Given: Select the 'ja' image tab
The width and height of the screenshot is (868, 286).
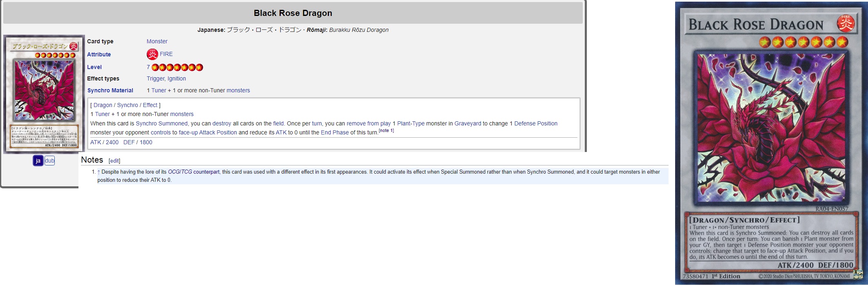Looking at the screenshot, I should click(x=38, y=161).
